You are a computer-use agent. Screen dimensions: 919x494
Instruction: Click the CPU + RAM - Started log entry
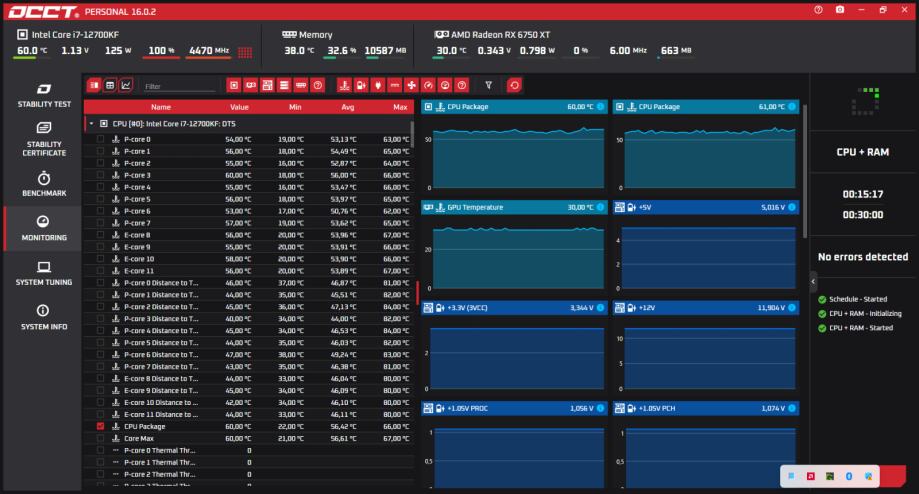tap(856, 328)
